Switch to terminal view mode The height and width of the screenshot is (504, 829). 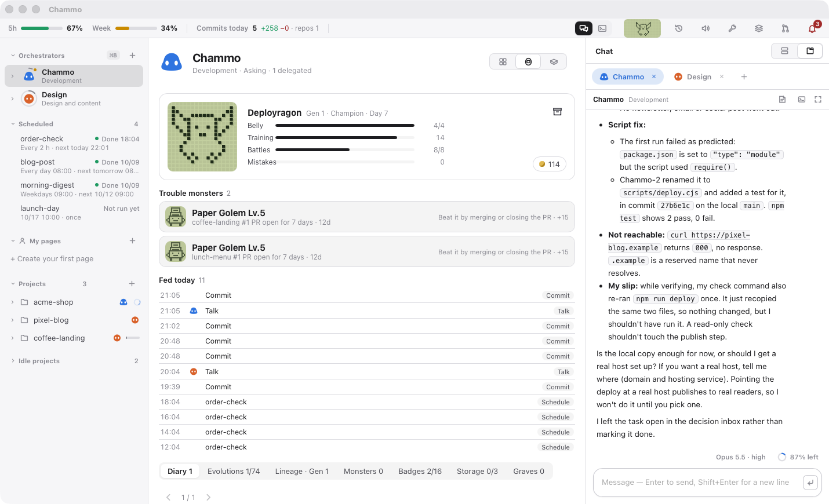coord(602,28)
